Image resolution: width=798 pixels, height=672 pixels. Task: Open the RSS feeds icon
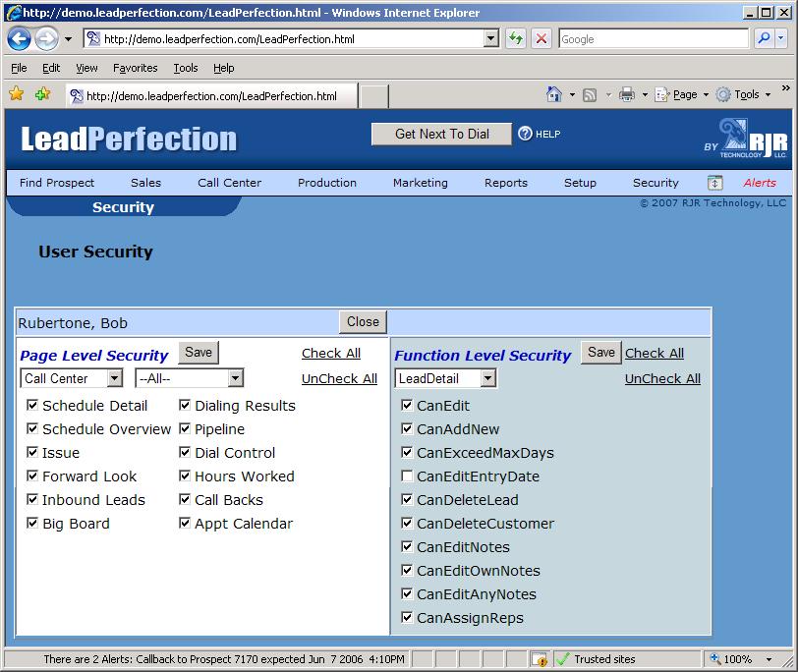(590, 95)
